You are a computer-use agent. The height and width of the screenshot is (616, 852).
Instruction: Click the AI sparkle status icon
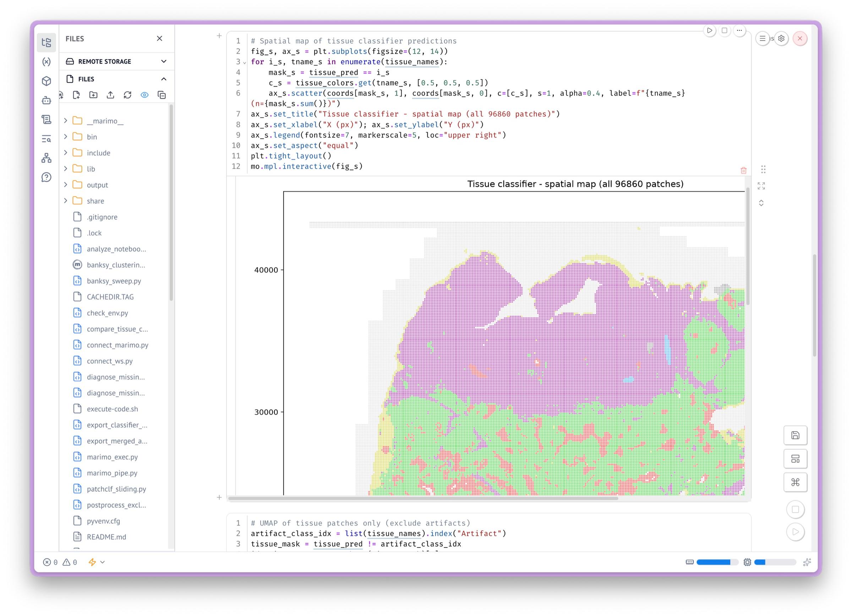tap(807, 562)
